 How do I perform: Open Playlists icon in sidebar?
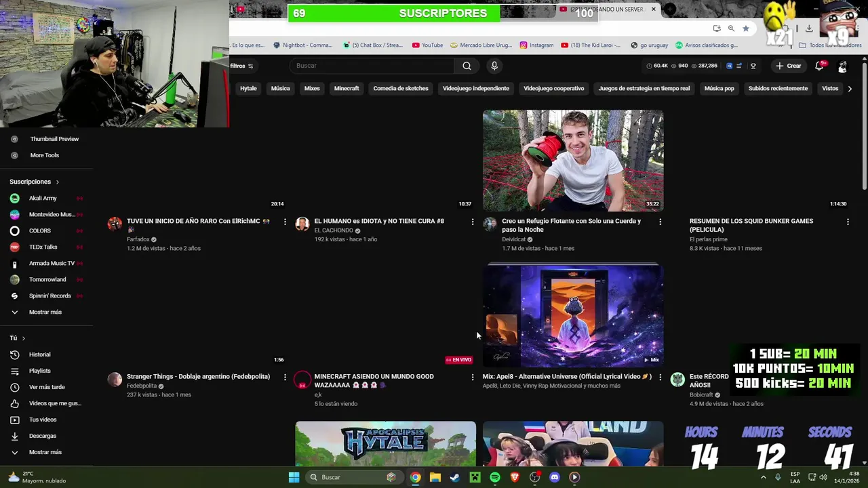pyautogui.click(x=14, y=371)
